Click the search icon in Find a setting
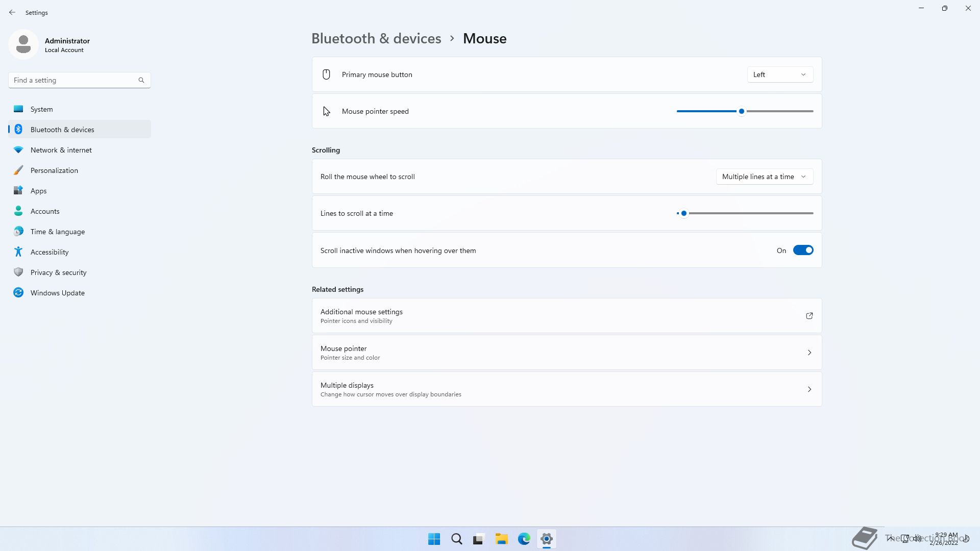 click(x=141, y=80)
